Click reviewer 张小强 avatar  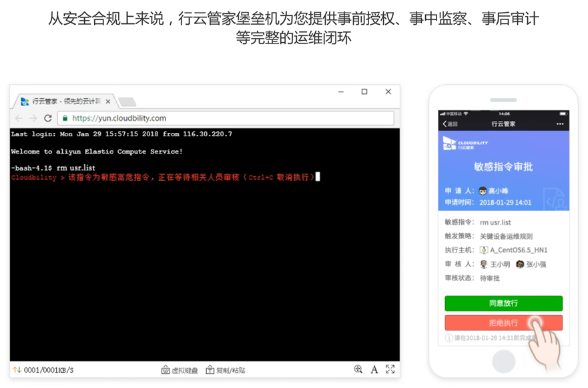click(x=519, y=264)
